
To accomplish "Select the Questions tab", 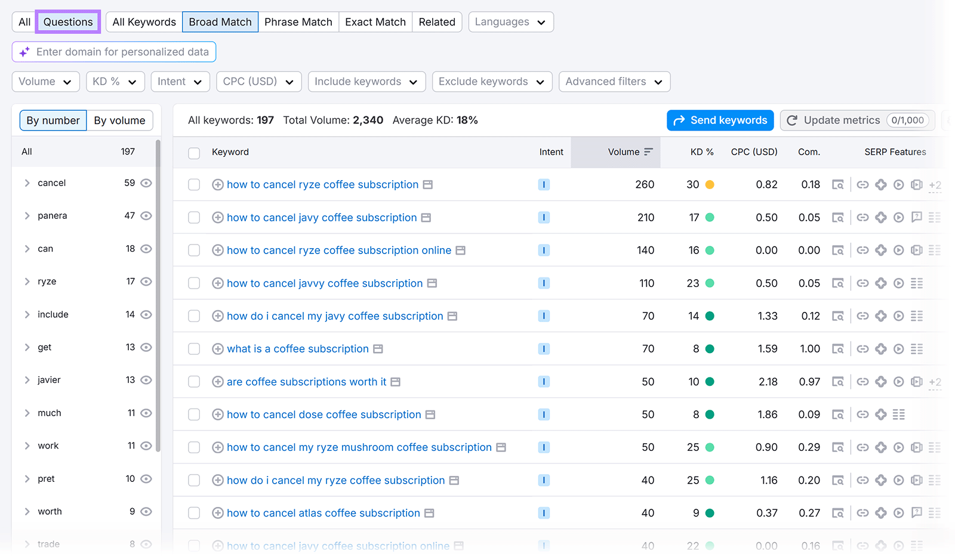I will click(x=68, y=22).
